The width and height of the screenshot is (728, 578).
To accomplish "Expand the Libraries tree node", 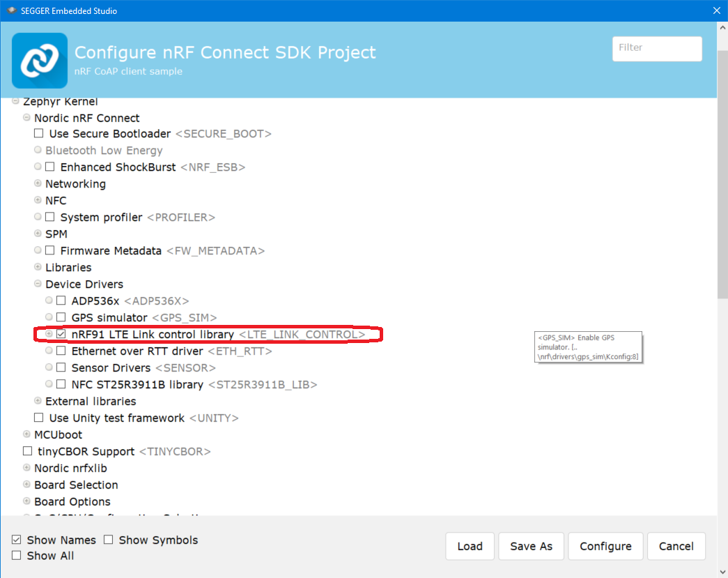I will (38, 267).
